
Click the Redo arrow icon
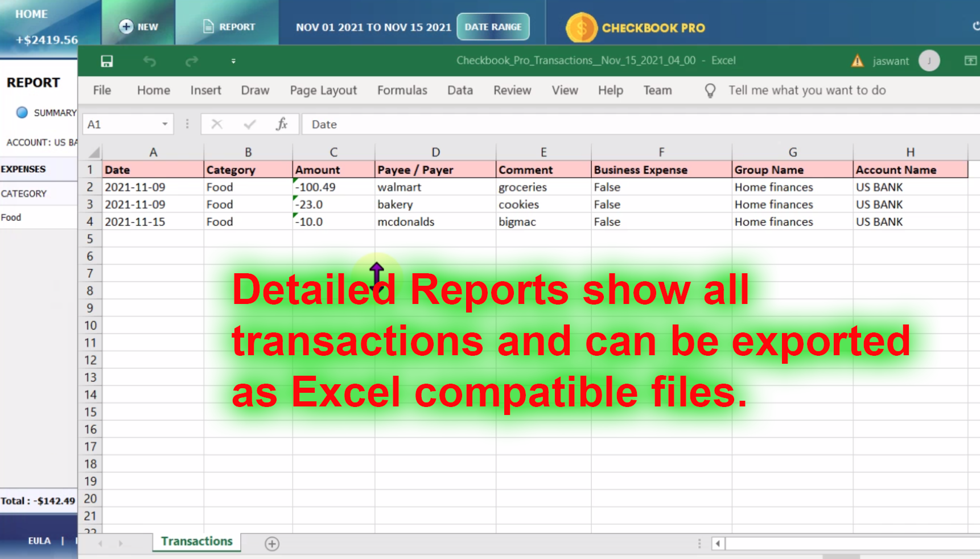click(x=192, y=61)
